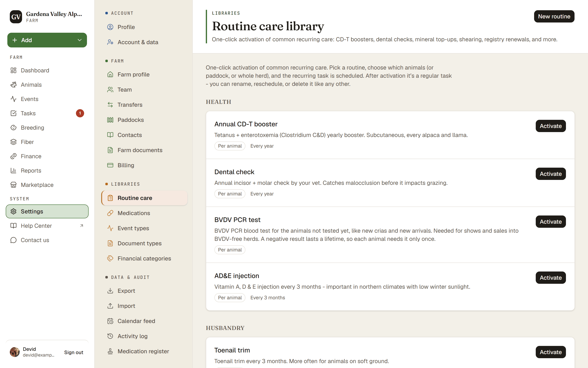Click Devid's profile avatar
Screen dimensions: 588x368
point(14,352)
